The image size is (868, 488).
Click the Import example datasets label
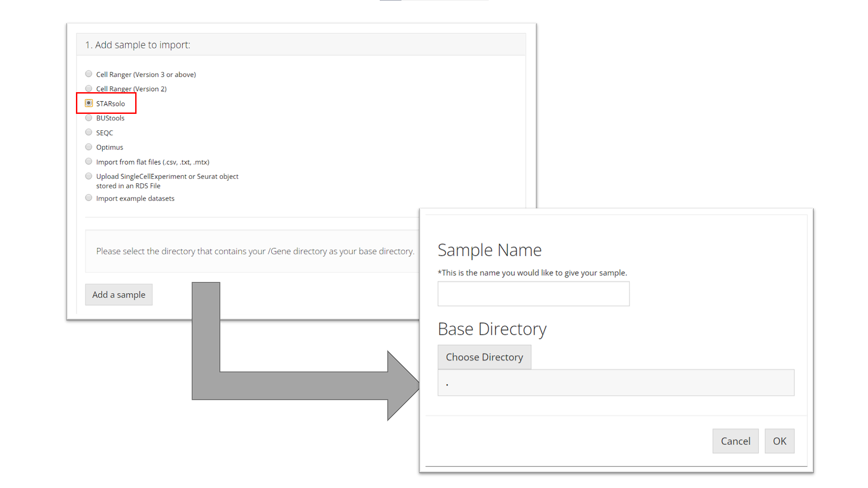tap(135, 198)
